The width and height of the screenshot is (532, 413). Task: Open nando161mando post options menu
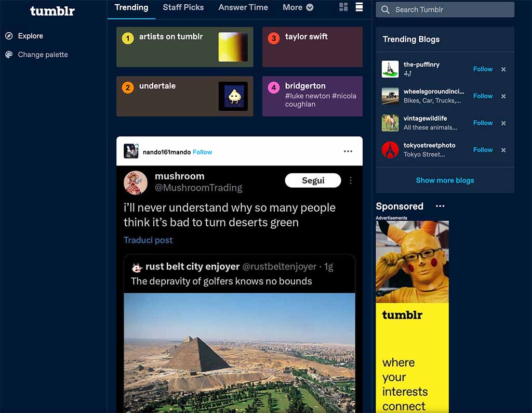[x=348, y=151]
